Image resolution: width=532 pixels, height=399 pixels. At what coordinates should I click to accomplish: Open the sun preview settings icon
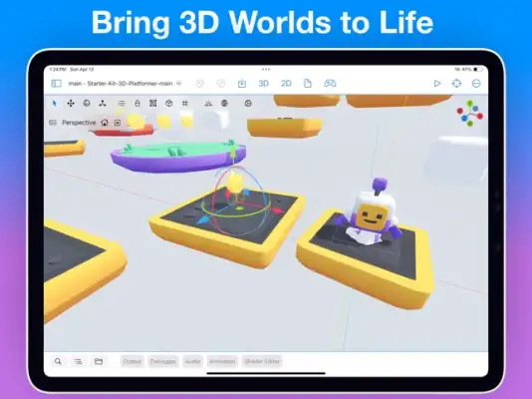point(208,103)
